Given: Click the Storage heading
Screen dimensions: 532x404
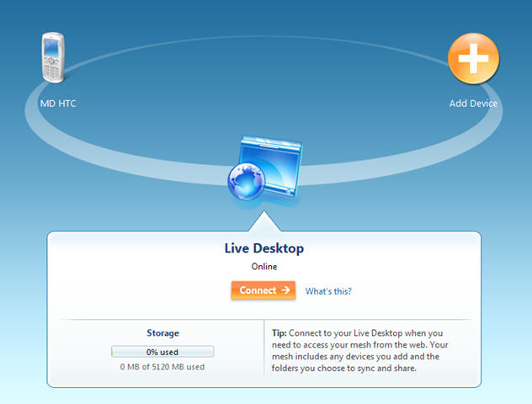Looking at the screenshot, I should tap(162, 333).
